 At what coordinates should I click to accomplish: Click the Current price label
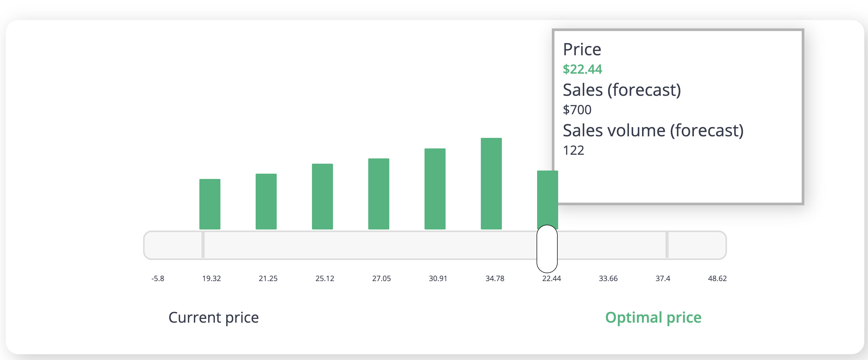[x=213, y=318]
